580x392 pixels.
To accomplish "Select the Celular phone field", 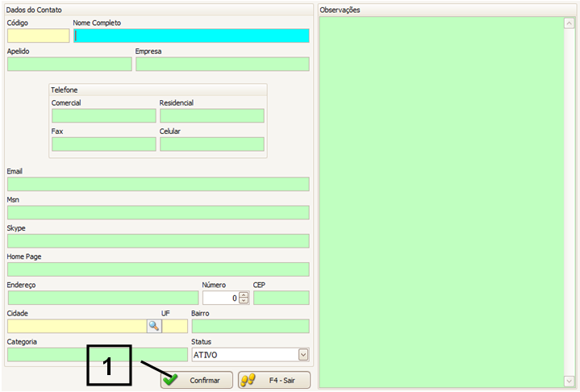I will coord(211,144).
